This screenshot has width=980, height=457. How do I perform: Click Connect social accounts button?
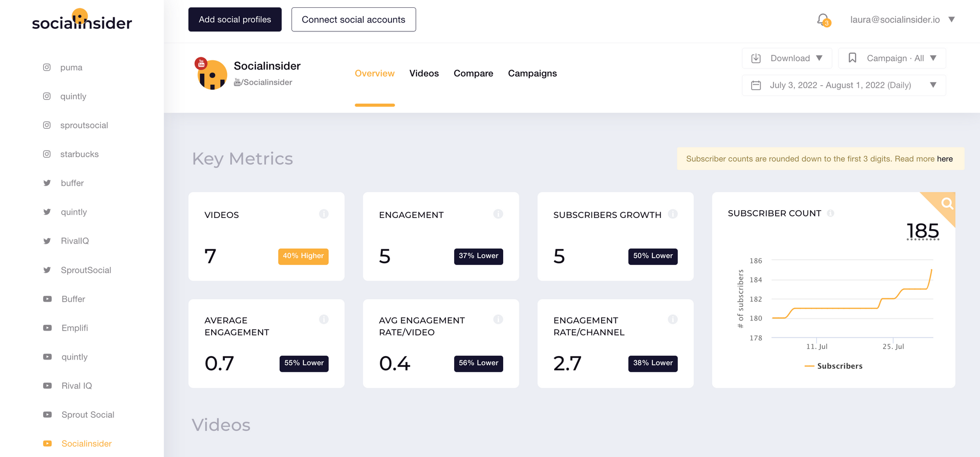[354, 20]
